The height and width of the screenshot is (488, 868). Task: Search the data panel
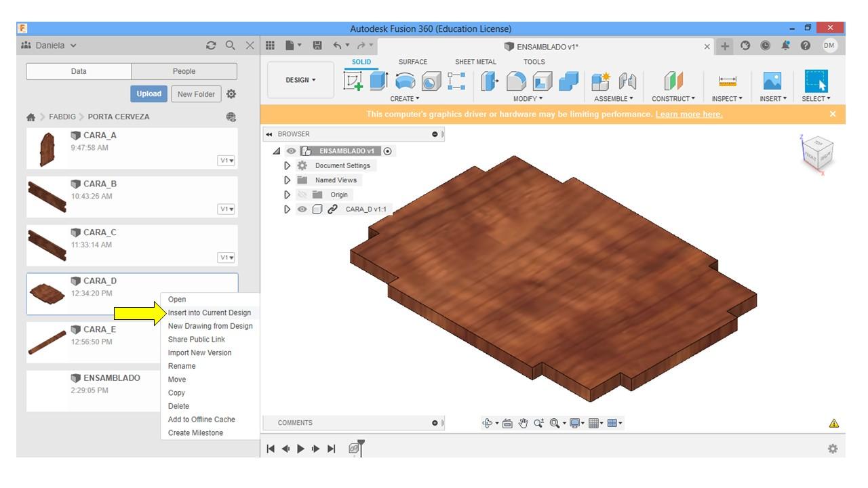(231, 45)
